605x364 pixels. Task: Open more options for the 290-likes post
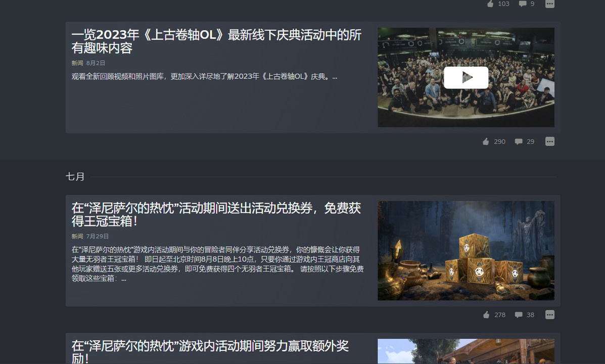[x=550, y=142]
